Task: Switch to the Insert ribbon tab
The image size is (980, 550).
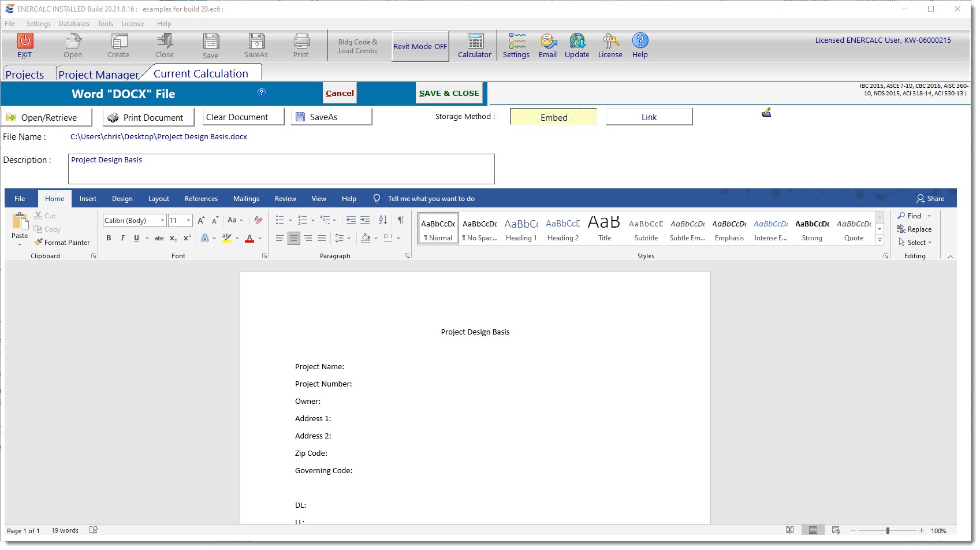Action: [88, 199]
